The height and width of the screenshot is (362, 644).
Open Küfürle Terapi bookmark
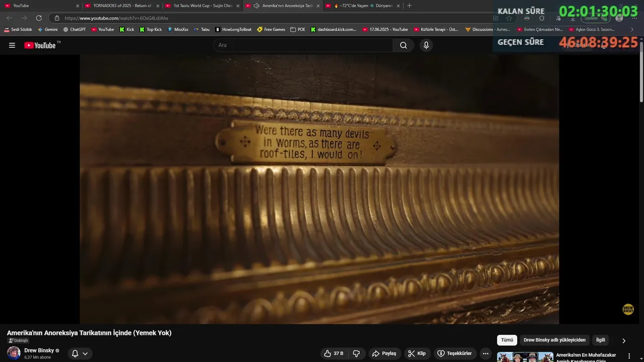click(436, 29)
